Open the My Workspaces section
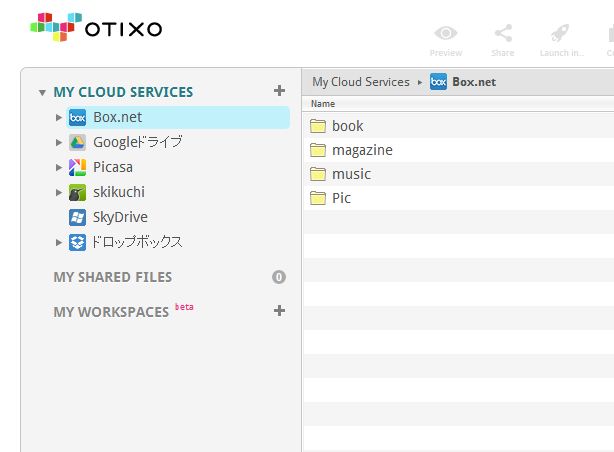This screenshot has height=452, width=614. click(111, 312)
